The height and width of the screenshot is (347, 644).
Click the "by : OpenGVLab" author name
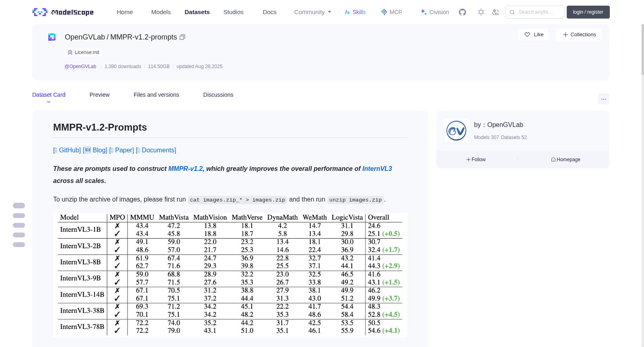pos(498,125)
